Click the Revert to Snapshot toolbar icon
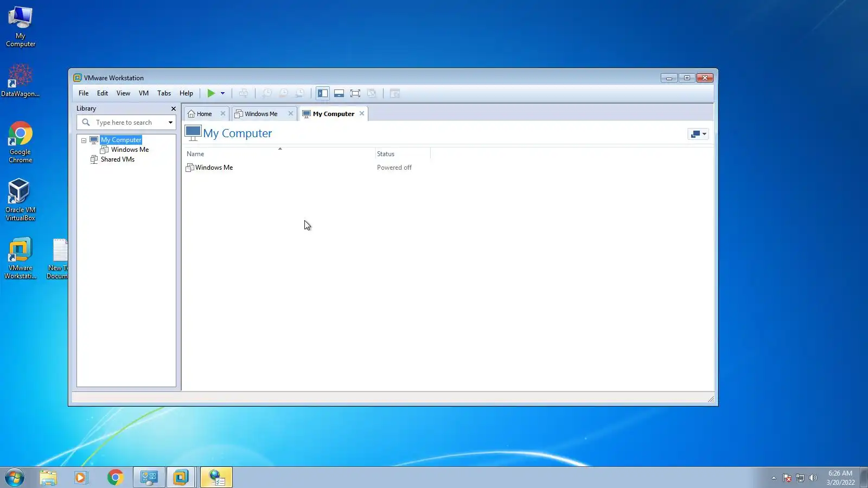This screenshot has height=488, width=868. 283,93
